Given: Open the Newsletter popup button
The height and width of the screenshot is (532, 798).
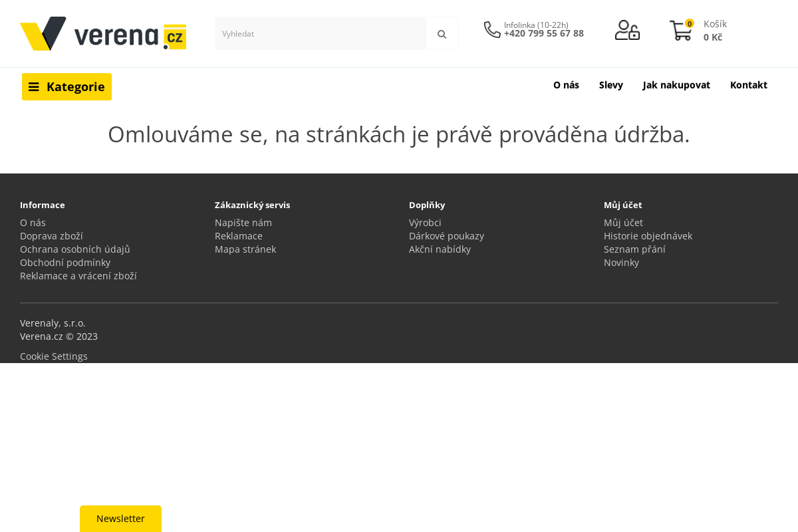Looking at the screenshot, I should (x=120, y=519).
